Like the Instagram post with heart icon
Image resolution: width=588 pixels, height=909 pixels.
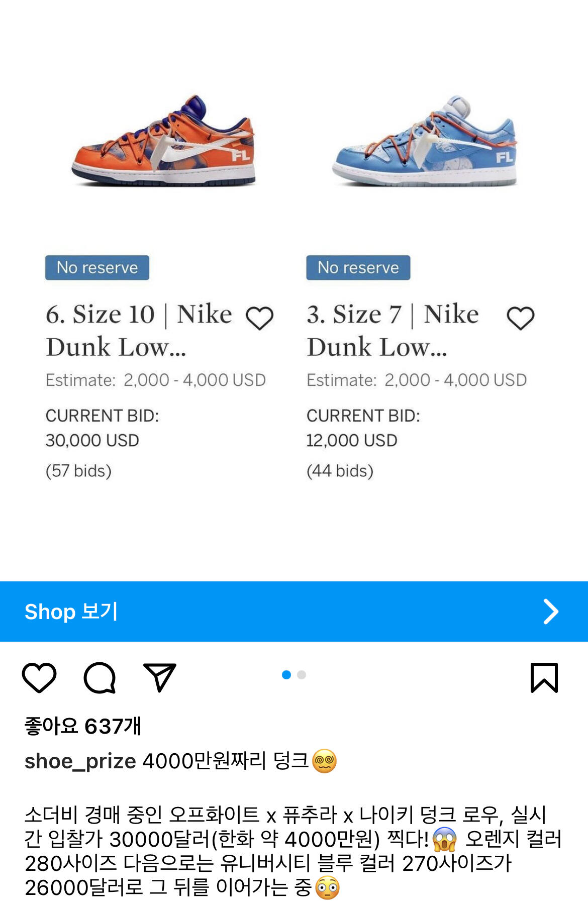click(39, 677)
